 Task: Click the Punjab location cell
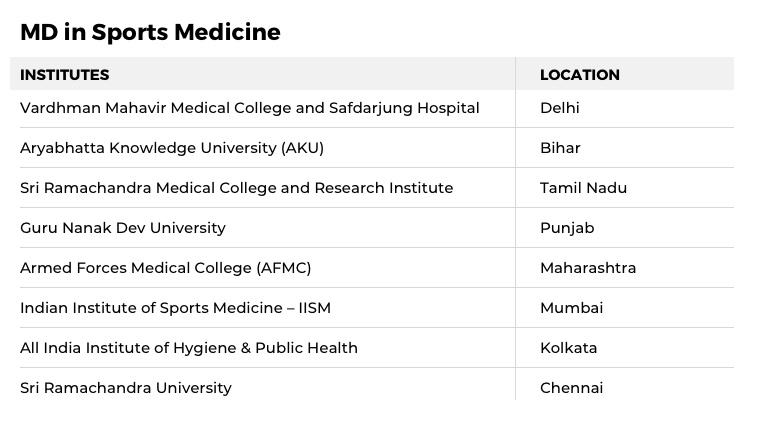[567, 228]
